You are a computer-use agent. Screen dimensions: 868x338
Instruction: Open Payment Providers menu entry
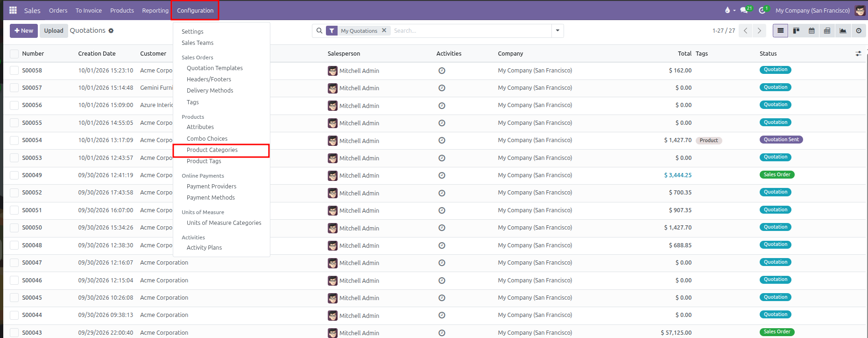212,187
